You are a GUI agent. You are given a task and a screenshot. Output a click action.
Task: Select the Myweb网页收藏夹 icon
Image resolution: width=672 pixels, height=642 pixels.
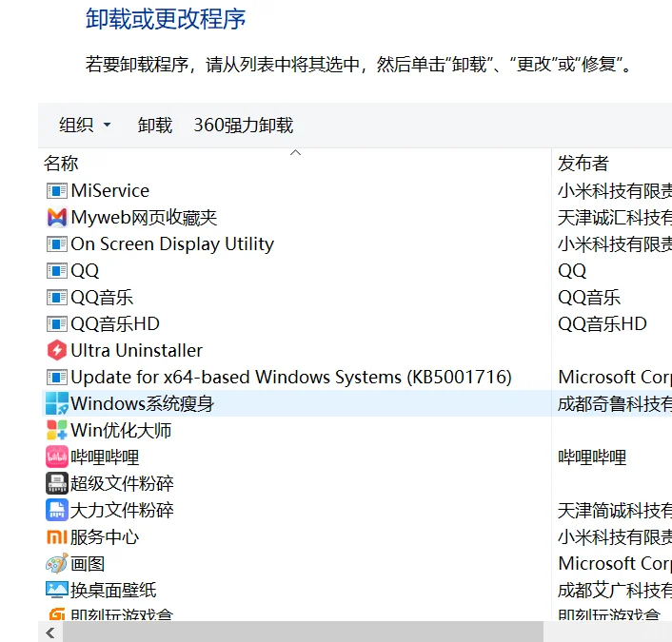click(56, 217)
